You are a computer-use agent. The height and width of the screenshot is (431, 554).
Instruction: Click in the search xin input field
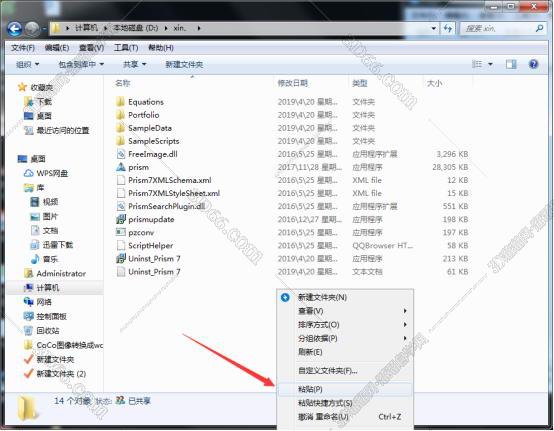497,28
